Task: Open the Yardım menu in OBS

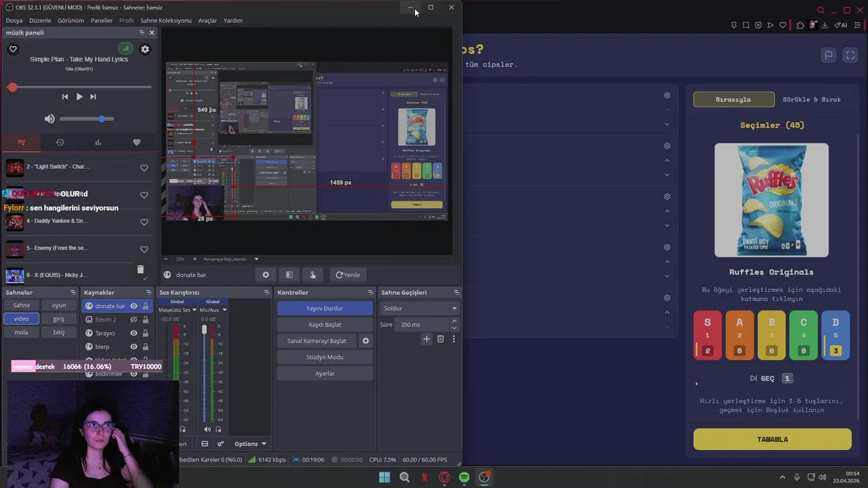Action: [233, 20]
